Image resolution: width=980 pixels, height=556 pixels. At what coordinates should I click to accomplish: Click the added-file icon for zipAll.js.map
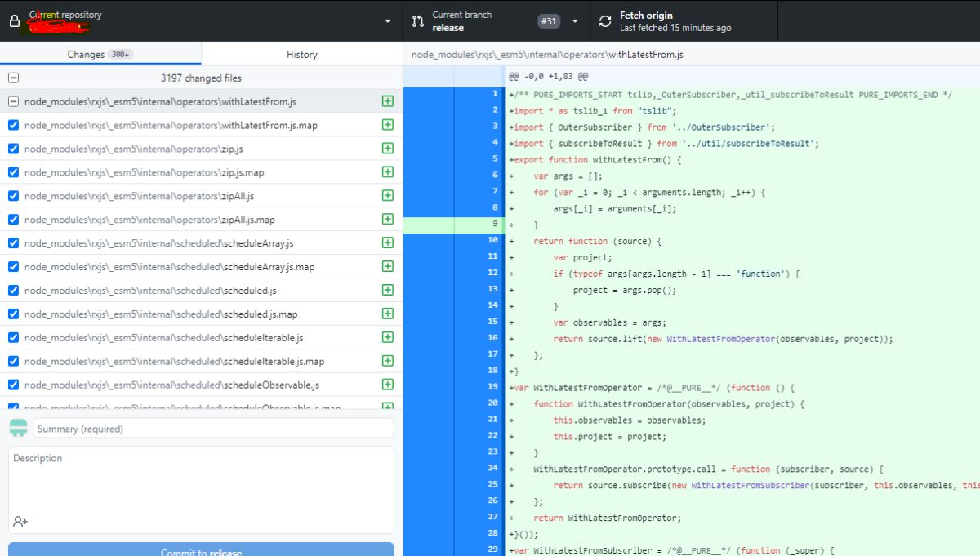[x=388, y=219]
